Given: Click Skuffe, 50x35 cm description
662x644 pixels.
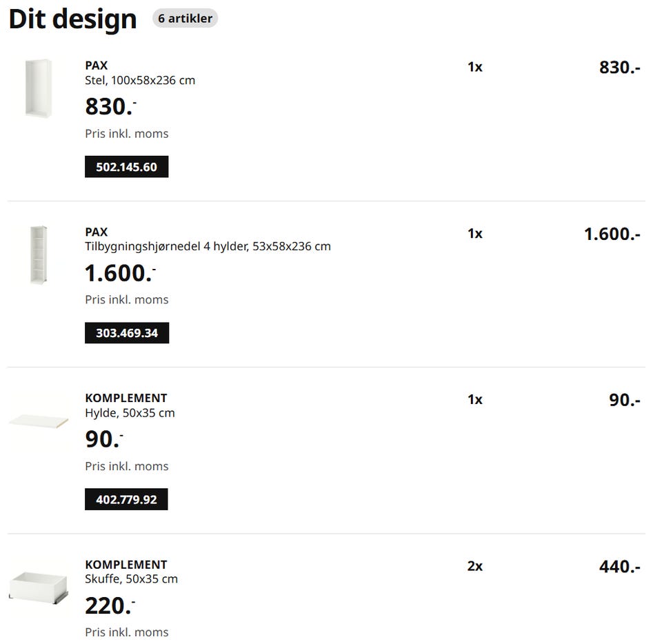Looking at the screenshot, I should (131, 579).
